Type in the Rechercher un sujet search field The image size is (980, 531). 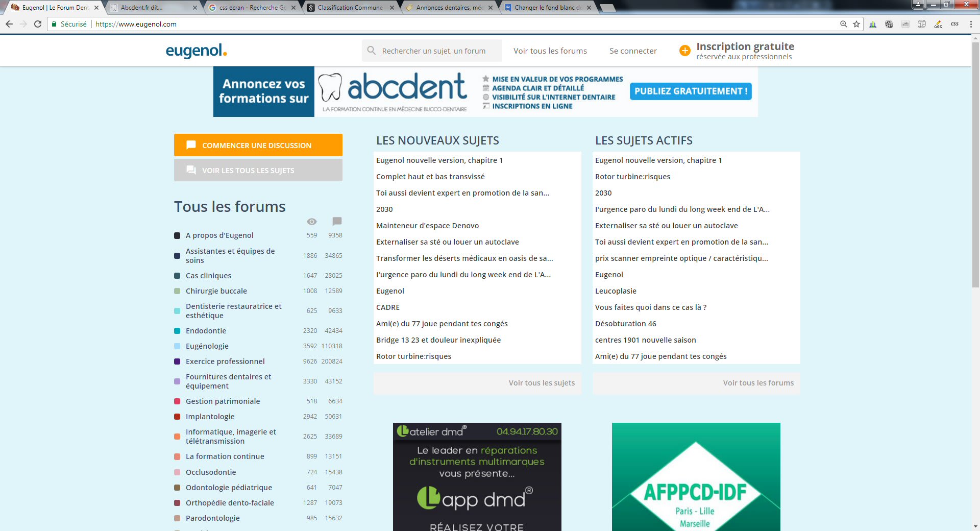(439, 51)
